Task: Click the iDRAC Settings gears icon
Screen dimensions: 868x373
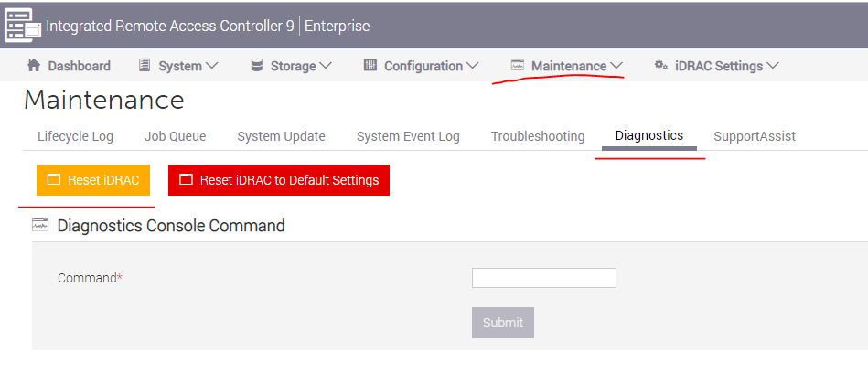Action: pos(660,65)
